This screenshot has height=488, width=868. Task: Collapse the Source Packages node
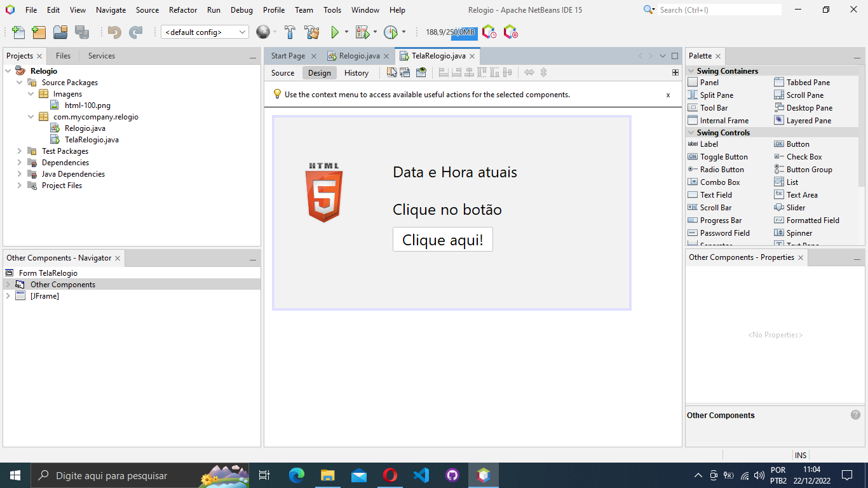(20, 83)
